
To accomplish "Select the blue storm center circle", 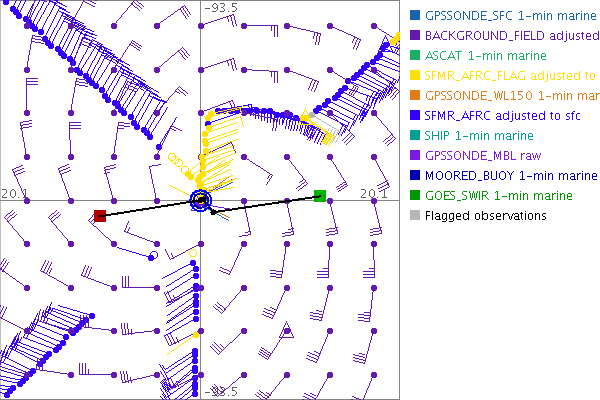I will [x=202, y=201].
